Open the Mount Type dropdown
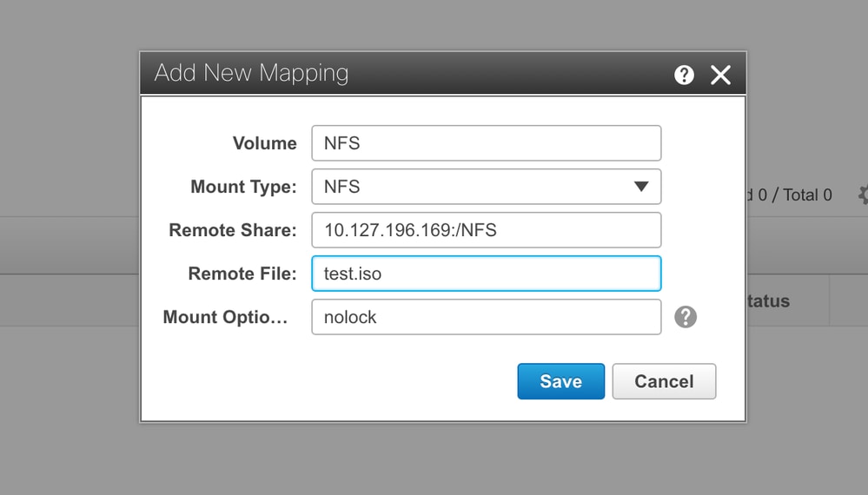 pos(486,187)
